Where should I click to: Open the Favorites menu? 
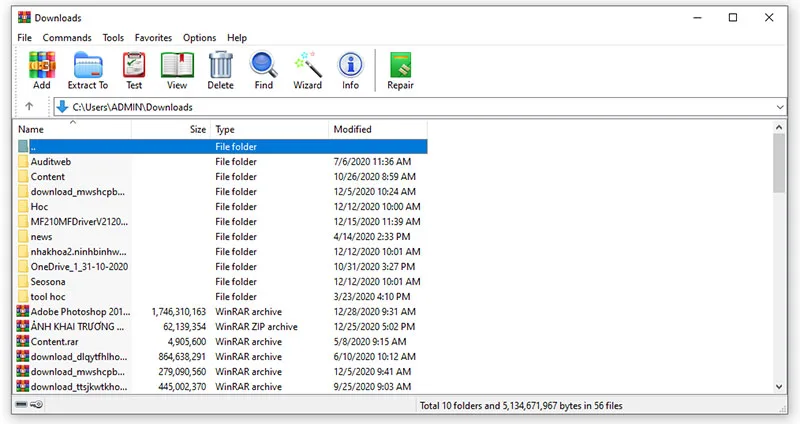[153, 38]
